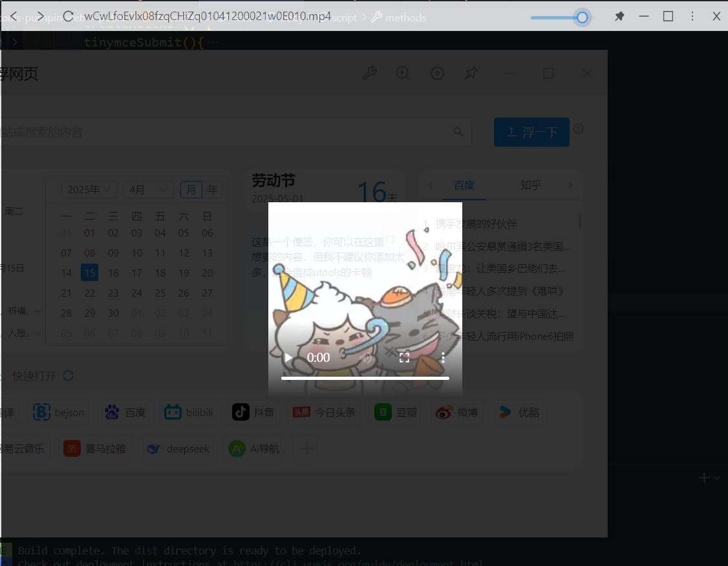This screenshot has height=566, width=728.
Task: Switch to the 知乎 hot list tab
Action: click(x=531, y=185)
